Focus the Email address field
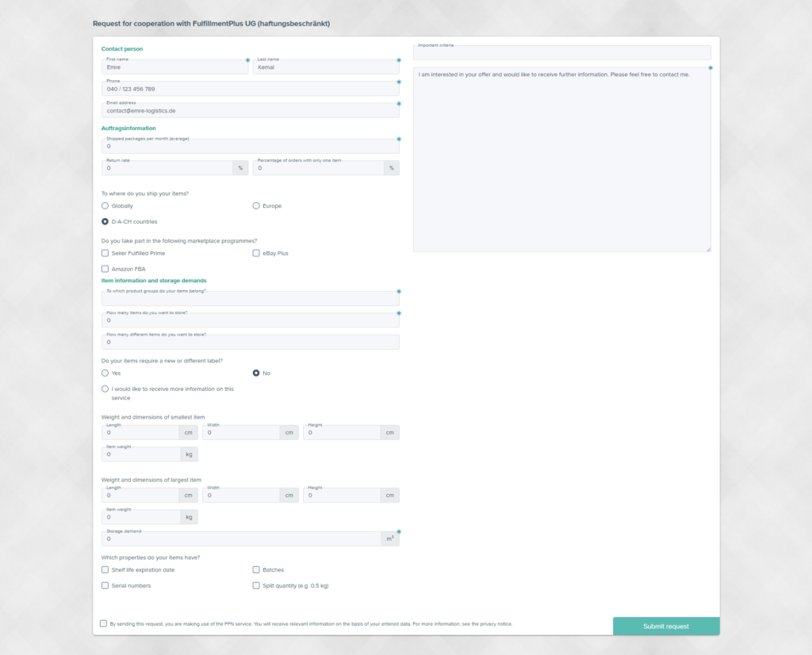 [x=251, y=109]
